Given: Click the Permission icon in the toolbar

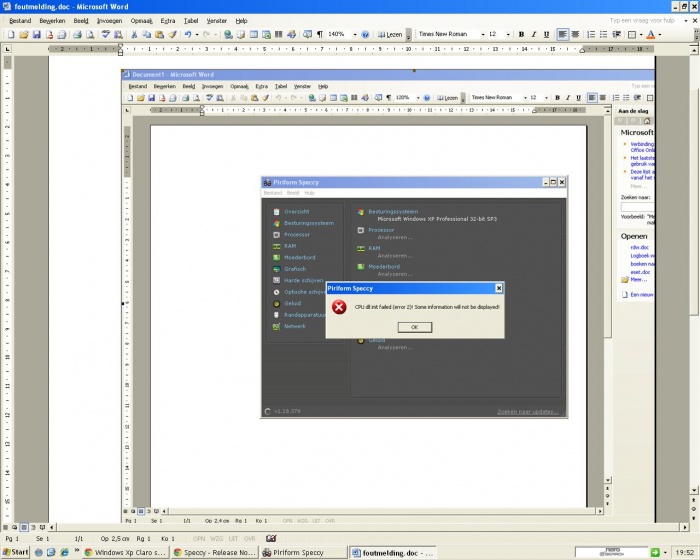Looking at the screenshot, I should (49, 34).
